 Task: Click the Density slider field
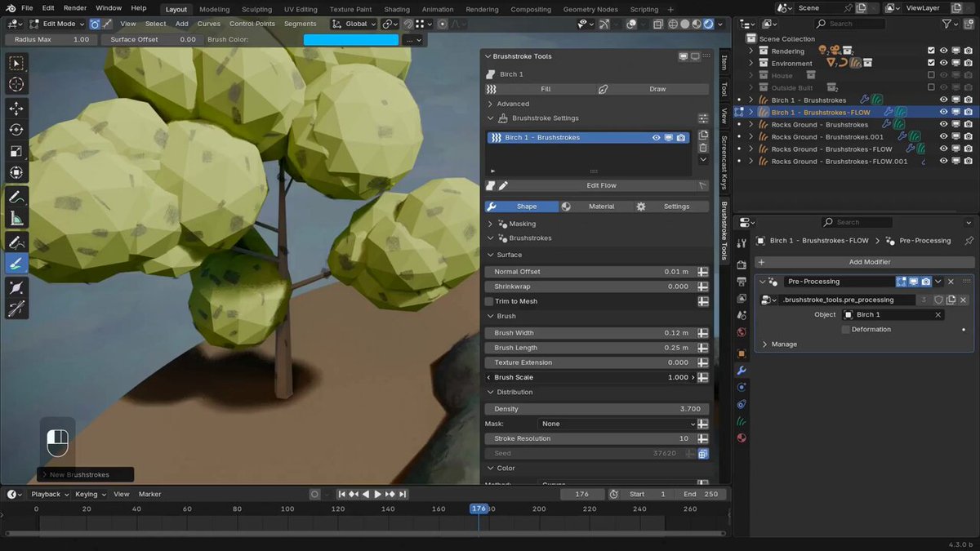point(597,409)
